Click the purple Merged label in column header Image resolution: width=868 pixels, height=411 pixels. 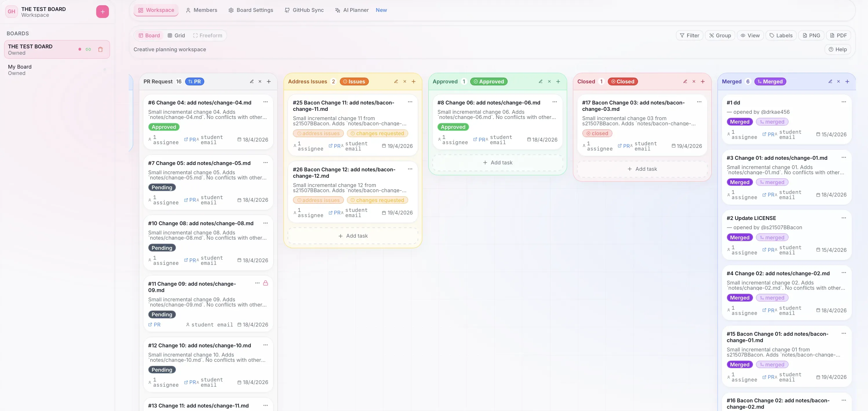(770, 81)
